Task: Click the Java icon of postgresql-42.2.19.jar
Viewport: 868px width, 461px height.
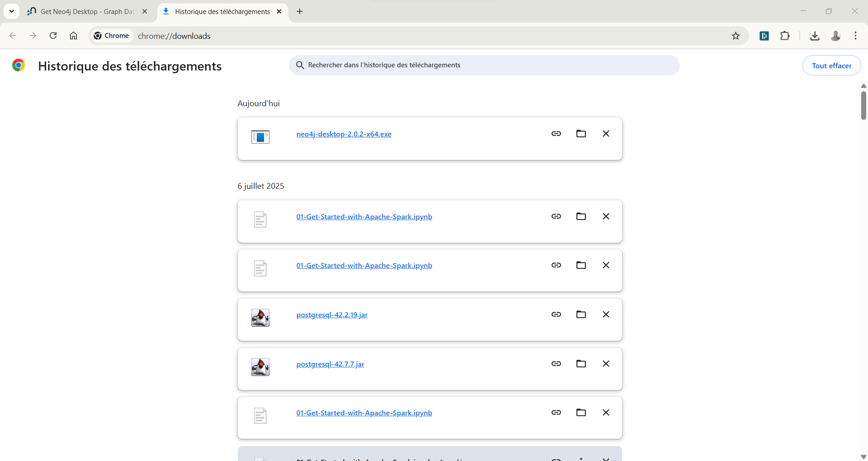Action: (x=260, y=318)
